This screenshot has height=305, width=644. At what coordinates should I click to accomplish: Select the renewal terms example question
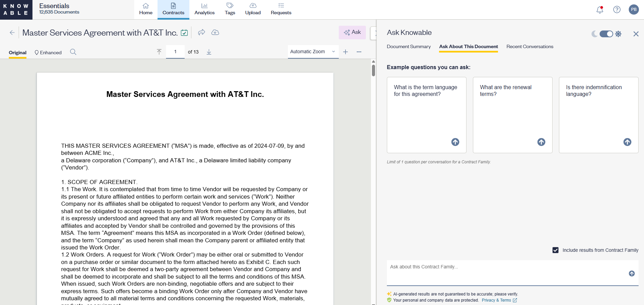pyautogui.click(x=513, y=115)
